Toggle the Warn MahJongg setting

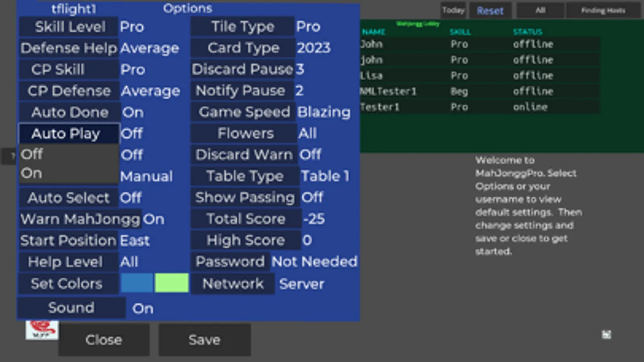[x=80, y=219]
